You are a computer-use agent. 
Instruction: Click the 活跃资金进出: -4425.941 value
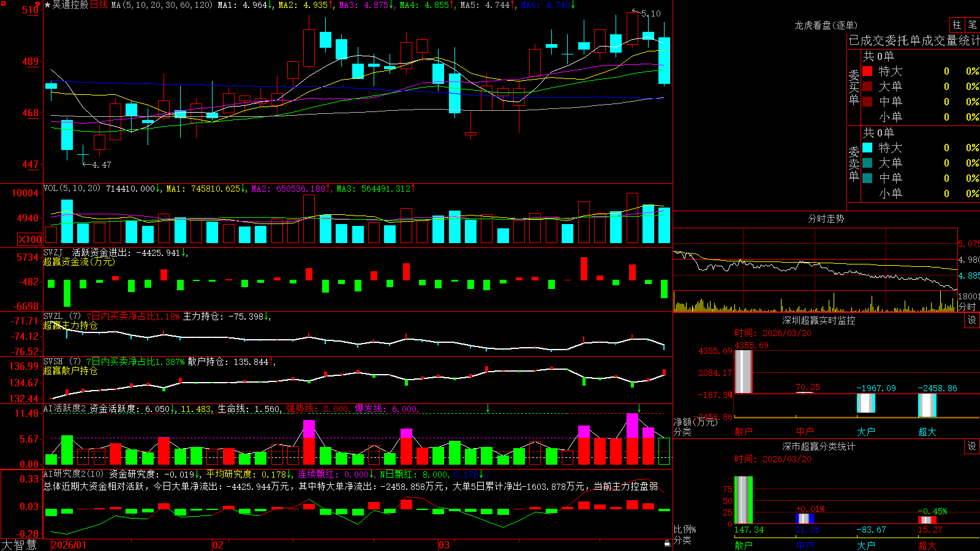pos(127,252)
